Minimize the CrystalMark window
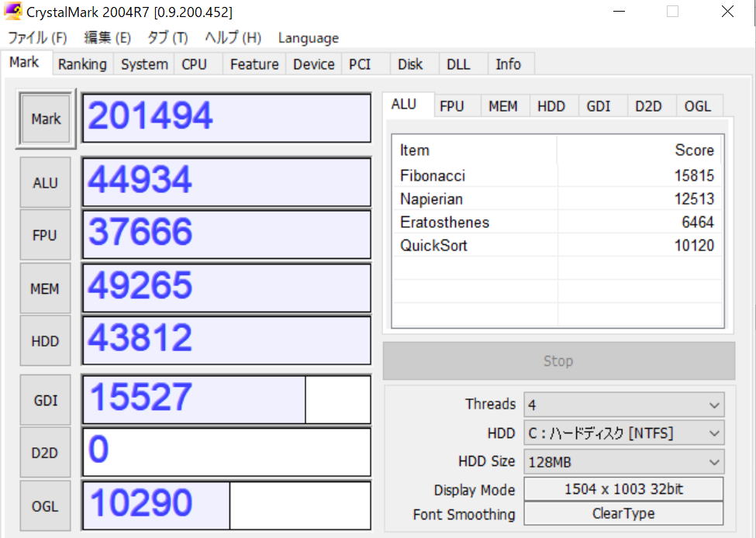 [x=619, y=11]
